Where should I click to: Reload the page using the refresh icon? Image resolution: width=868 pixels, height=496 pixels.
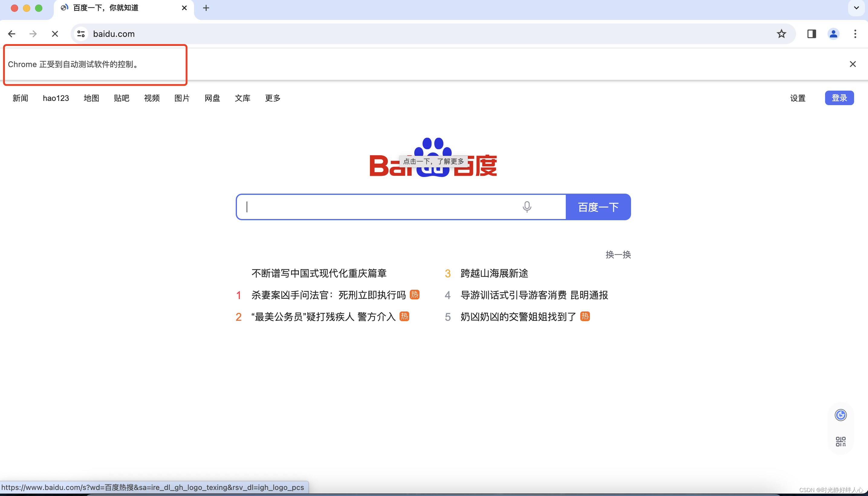pyautogui.click(x=54, y=34)
